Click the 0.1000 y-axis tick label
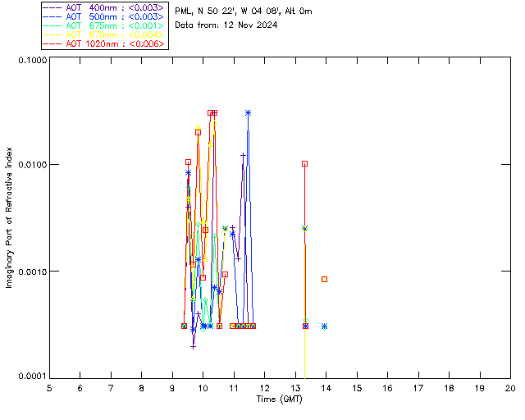This screenshot has width=525, height=420. [30, 61]
